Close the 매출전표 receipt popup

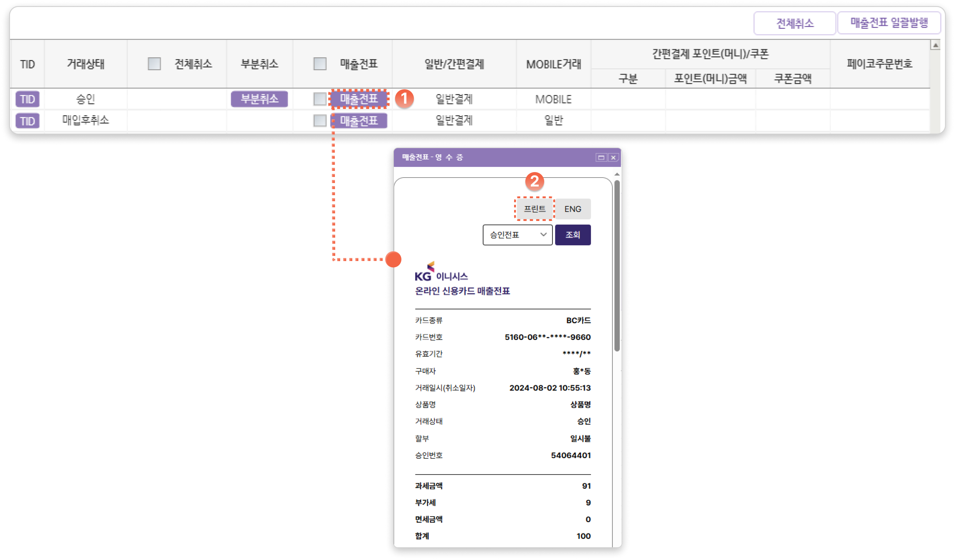coord(613,157)
